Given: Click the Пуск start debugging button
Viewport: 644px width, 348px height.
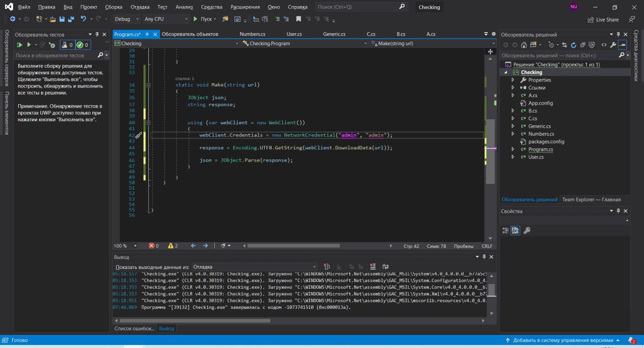Looking at the screenshot, I should point(203,19).
